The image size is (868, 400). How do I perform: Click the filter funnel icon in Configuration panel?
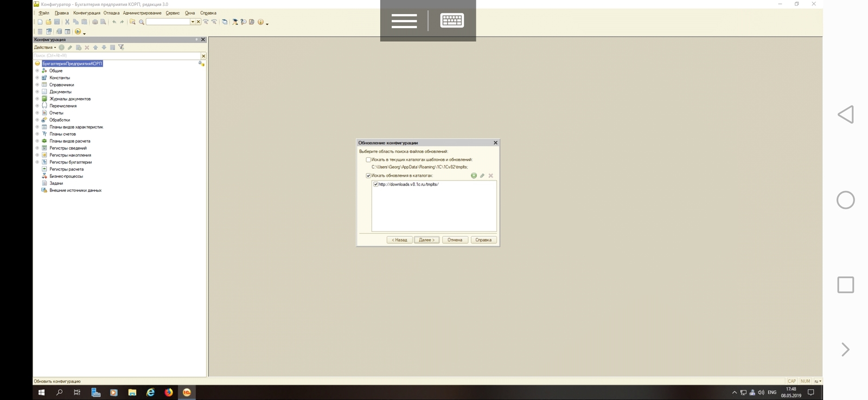[x=122, y=48]
